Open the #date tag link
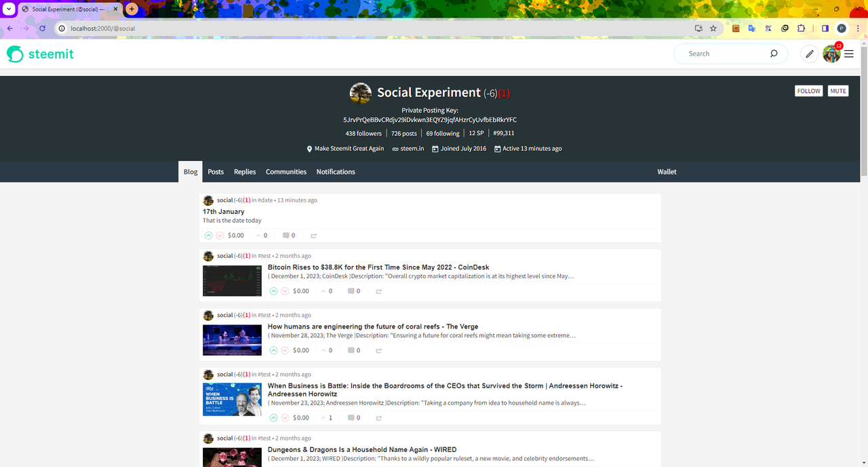868x467 pixels. pyautogui.click(x=265, y=200)
